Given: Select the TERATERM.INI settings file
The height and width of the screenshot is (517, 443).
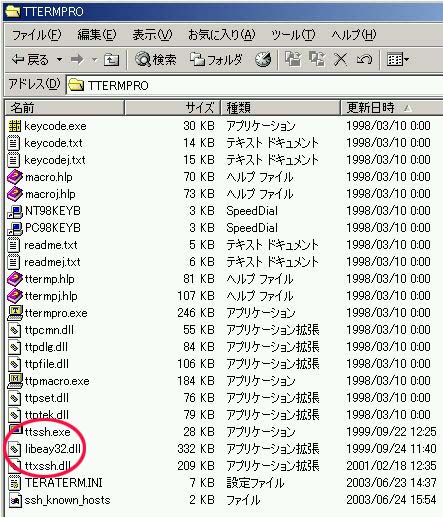Looking at the screenshot, I should (x=55, y=483).
